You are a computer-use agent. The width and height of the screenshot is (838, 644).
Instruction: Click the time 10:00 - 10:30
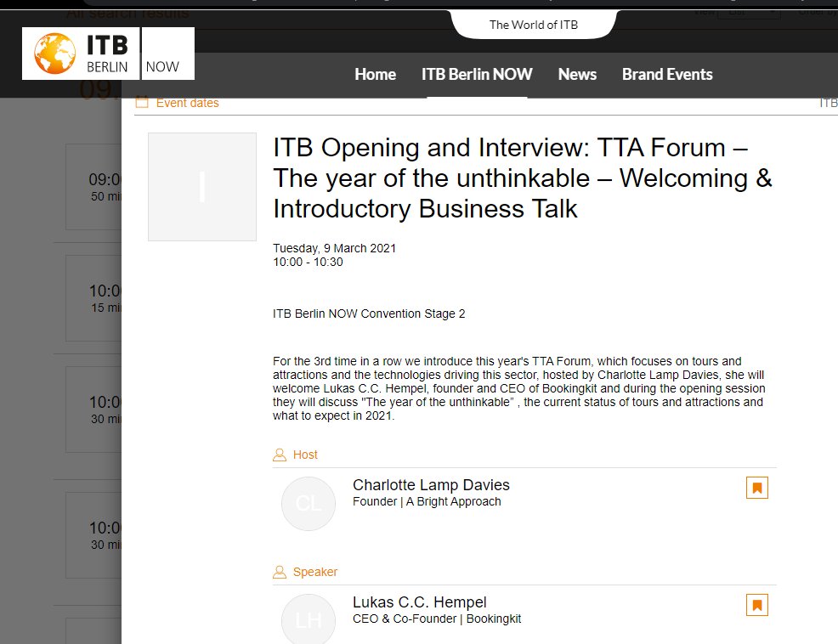pyautogui.click(x=308, y=262)
